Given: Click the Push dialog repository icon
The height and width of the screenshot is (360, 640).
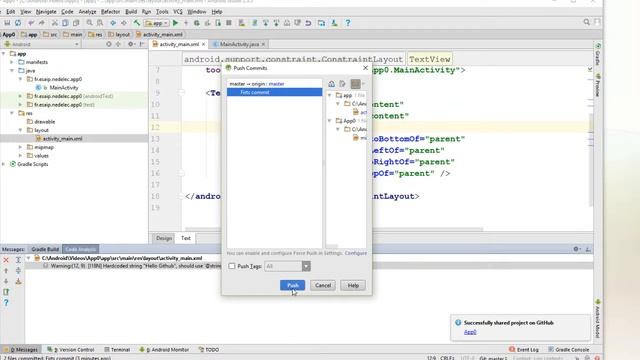Looking at the screenshot, I should pyautogui.click(x=331, y=84).
